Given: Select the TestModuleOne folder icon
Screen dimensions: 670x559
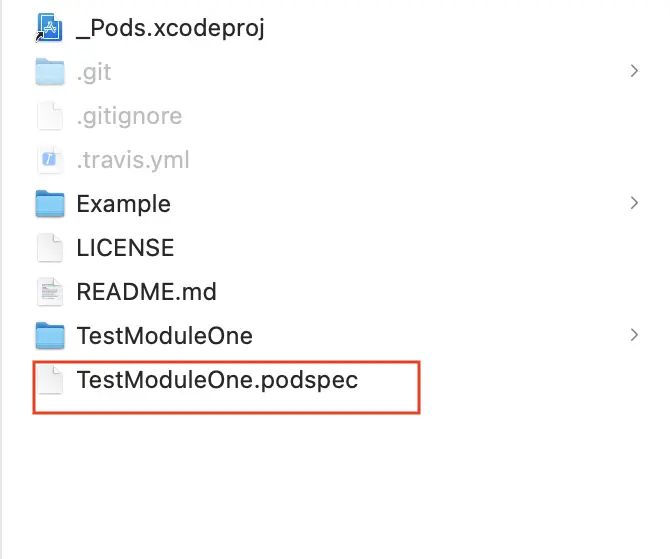Looking at the screenshot, I should pyautogui.click(x=49, y=336).
